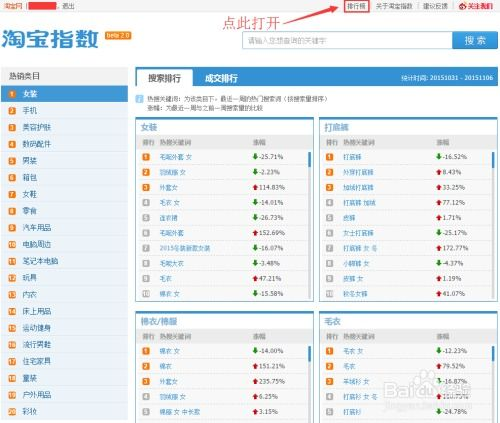Select 玩具 category in sidebar
This screenshot has height=423, width=500.
tap(64, 278)
